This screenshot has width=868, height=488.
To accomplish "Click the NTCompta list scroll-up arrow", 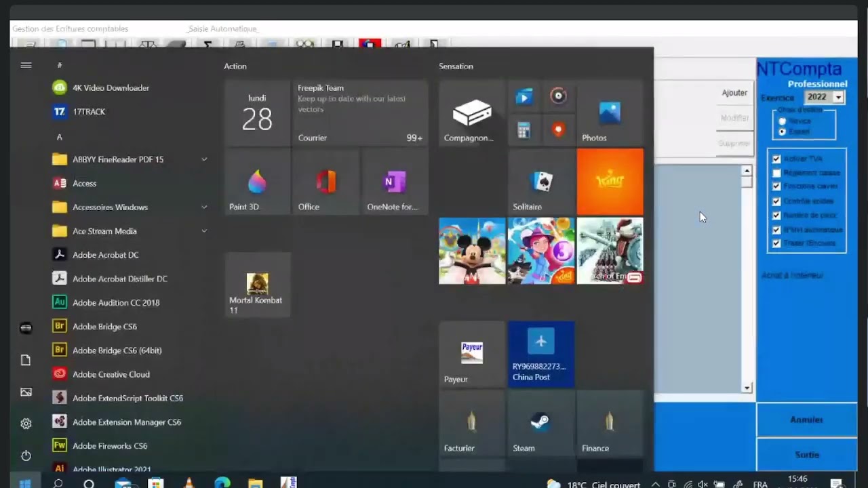I will [x=747, y=171].
